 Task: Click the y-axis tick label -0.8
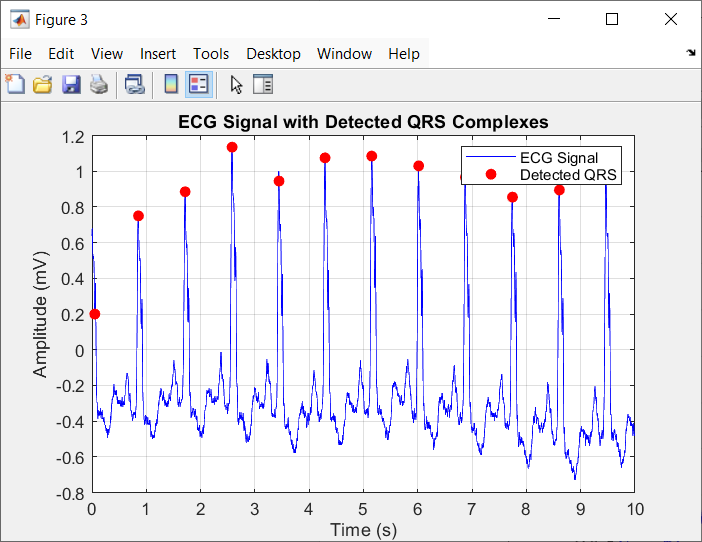(x=70, y=494)
